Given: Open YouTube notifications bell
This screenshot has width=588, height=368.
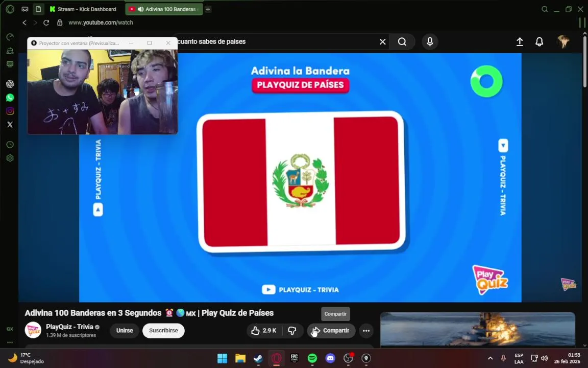Looking at the screenshot, I should point(539,42).
